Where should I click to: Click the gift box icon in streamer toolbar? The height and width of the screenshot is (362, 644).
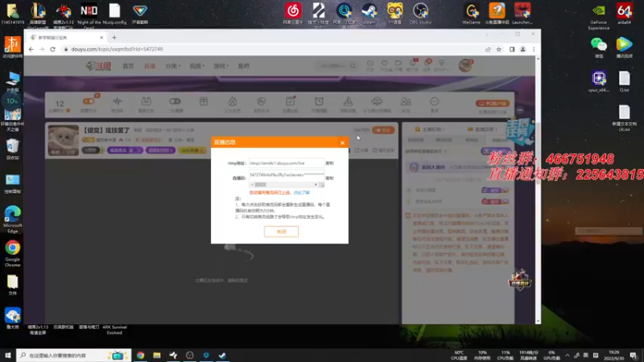[x=204, y=101]
